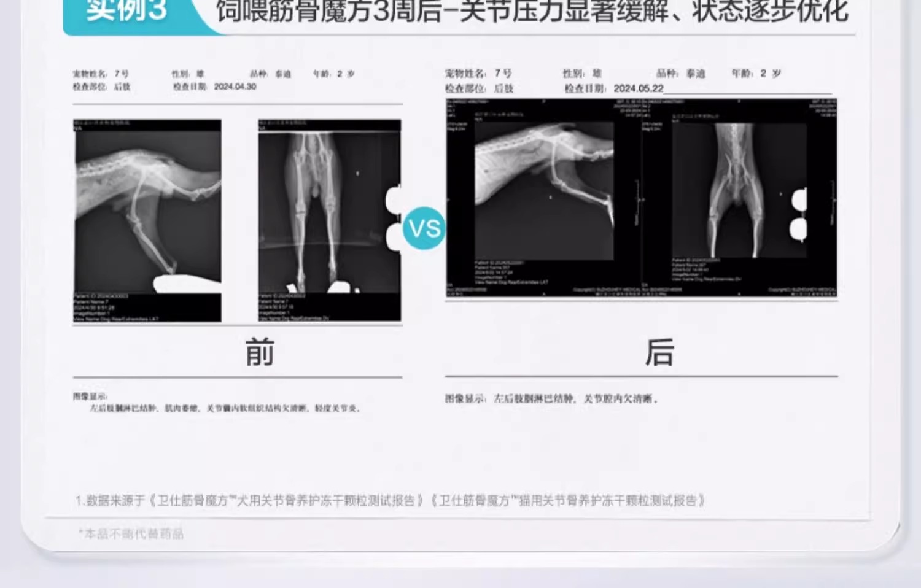Click the 前 label under left X-rays

pyautogui.click(x=259, y=352)
